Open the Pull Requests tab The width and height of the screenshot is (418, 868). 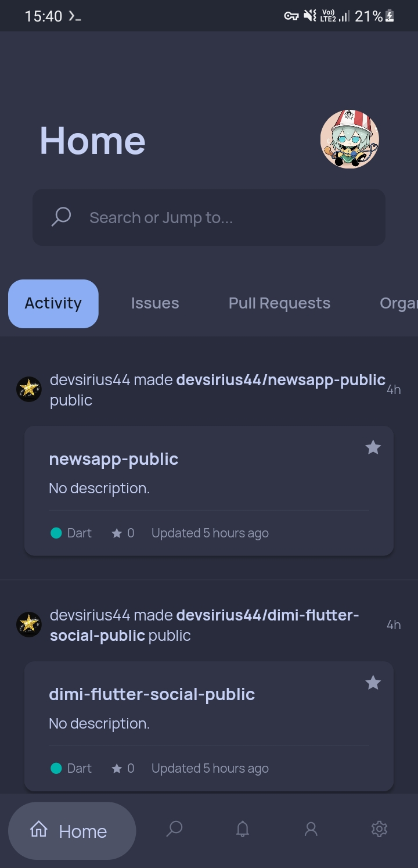tap(279, 303)
